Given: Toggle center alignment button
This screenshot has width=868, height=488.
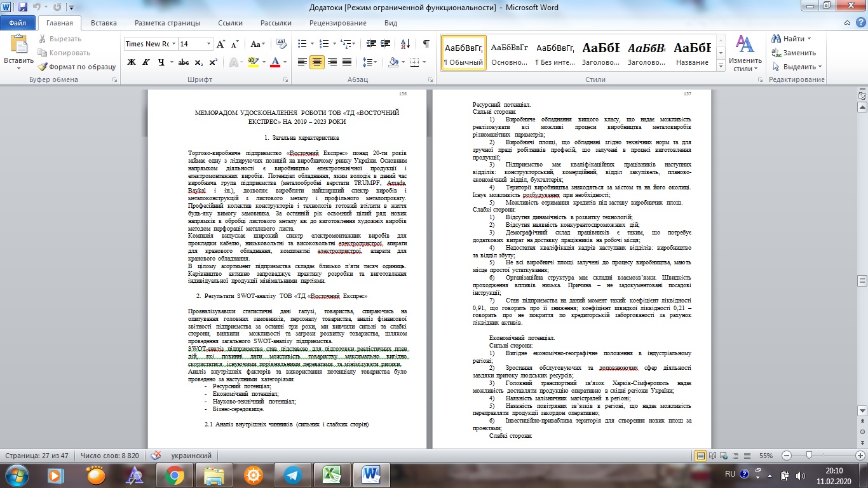Looking at the screenshot, I should pos(317,62).
